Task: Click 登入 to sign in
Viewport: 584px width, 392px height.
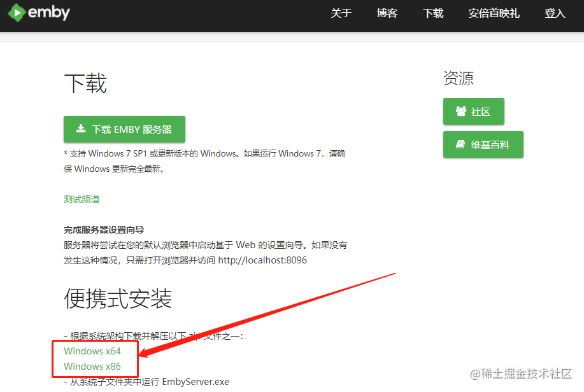Action: (x=555, y=13)
